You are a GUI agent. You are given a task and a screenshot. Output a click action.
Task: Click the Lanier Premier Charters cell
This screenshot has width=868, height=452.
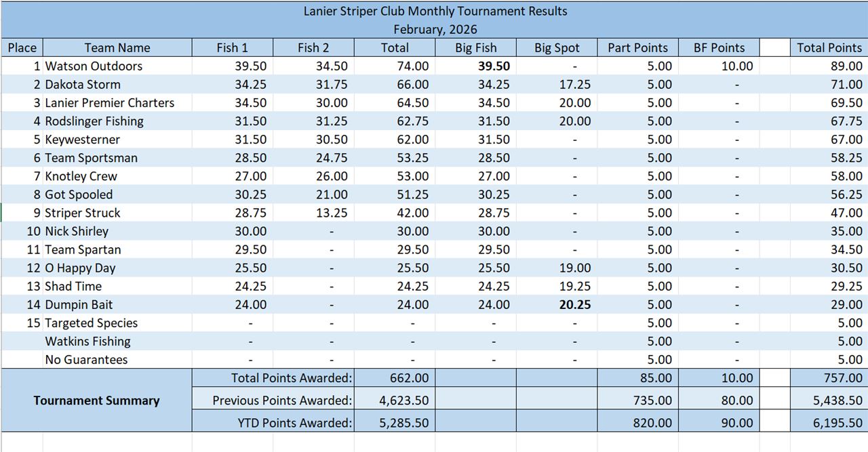[109, 103]
